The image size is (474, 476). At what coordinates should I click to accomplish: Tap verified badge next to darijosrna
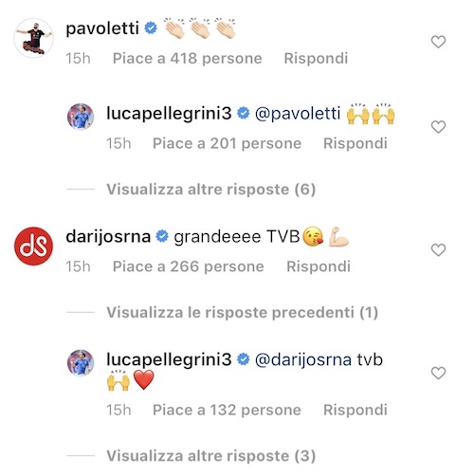point(162,236)
